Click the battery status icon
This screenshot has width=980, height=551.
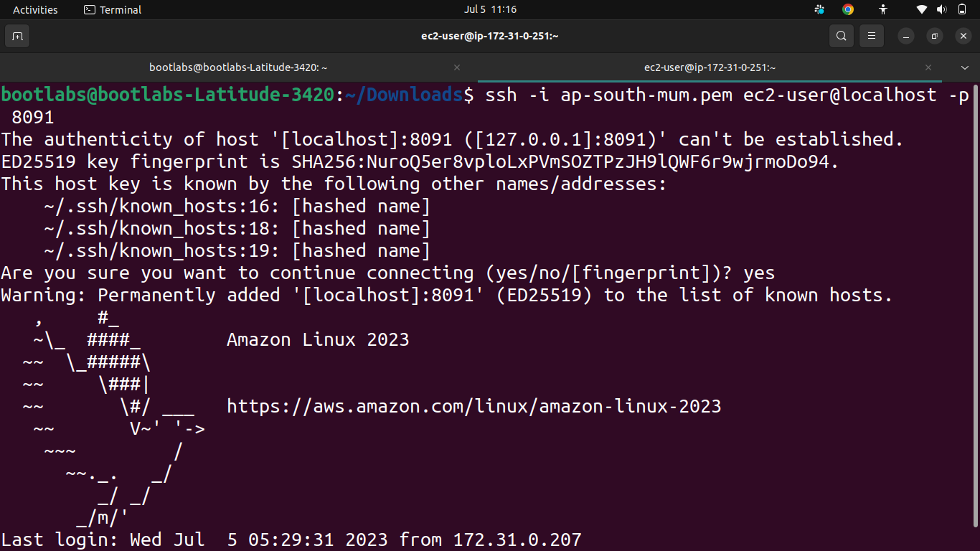(962, 9)
